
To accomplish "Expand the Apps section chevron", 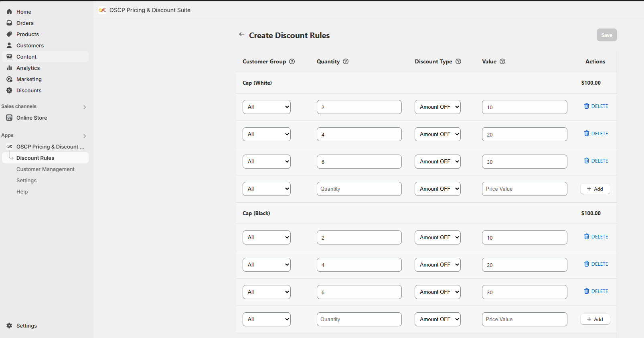I will click(85, 136).
